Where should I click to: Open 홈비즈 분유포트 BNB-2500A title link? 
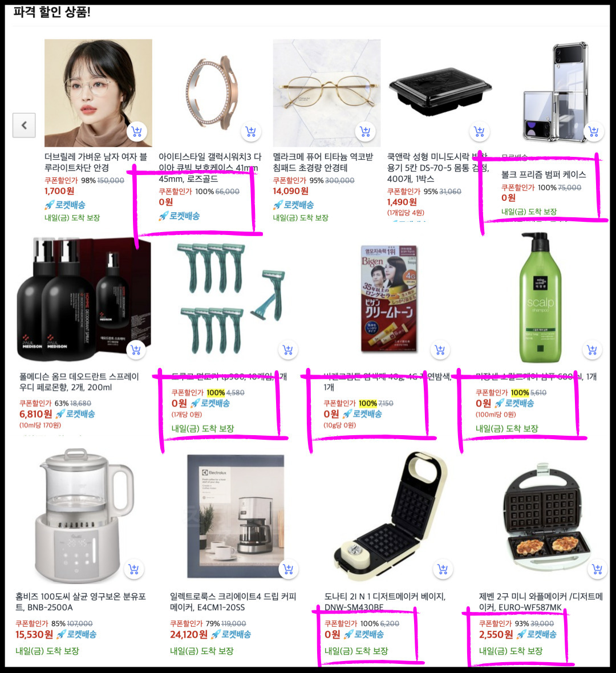(80, 602)
